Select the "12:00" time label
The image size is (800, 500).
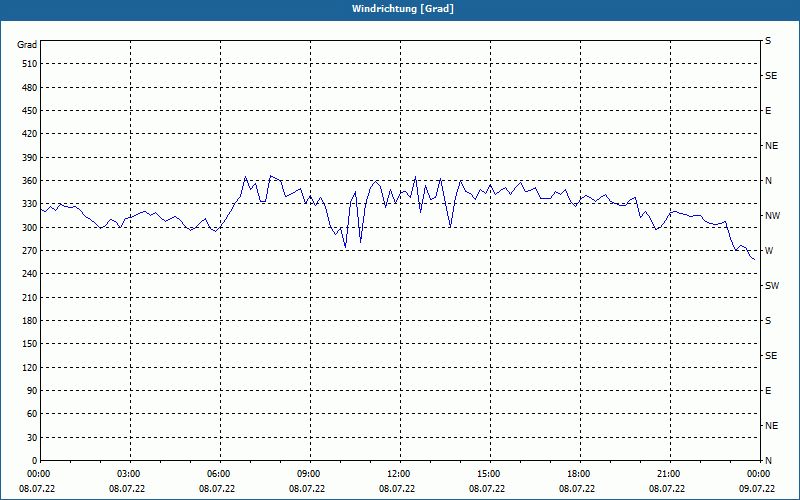click(398, 474)
